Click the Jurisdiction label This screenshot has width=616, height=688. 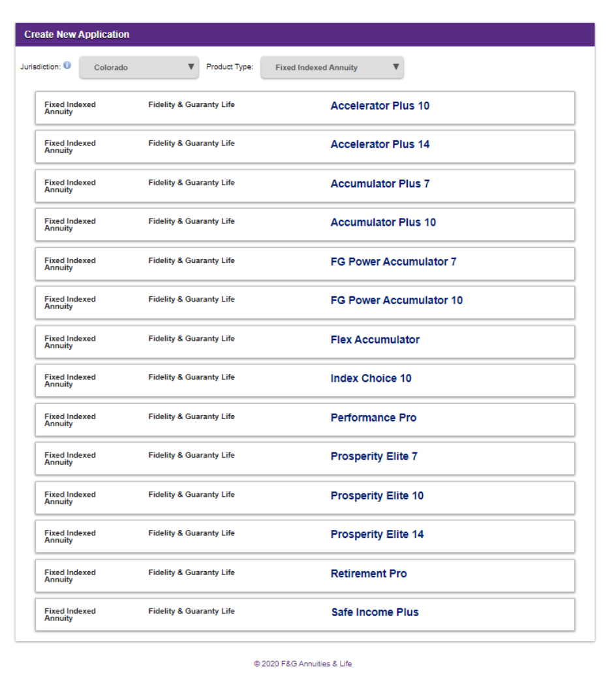click(40, 67)
